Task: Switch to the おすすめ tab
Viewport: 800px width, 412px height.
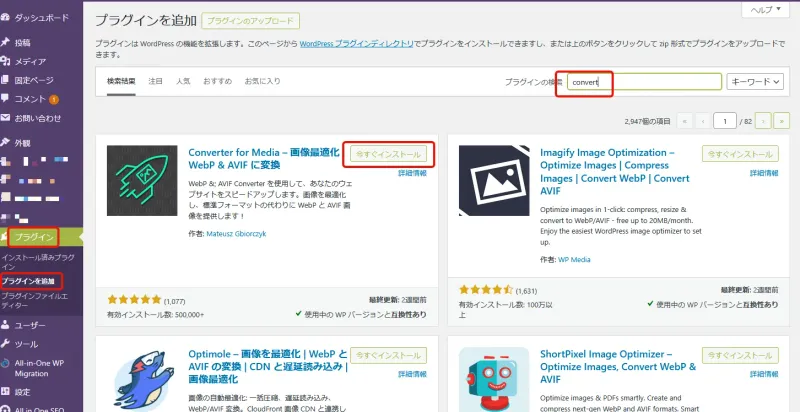Action: 217,81
